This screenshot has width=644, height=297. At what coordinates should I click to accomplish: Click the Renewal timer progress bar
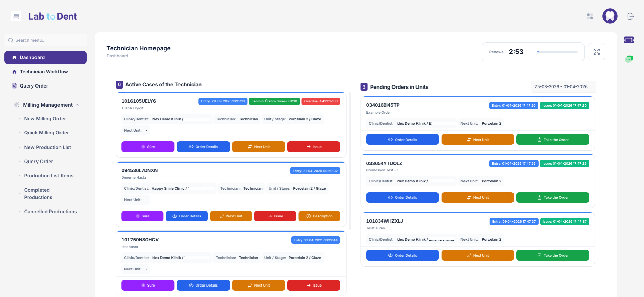[x=557, y=52]
